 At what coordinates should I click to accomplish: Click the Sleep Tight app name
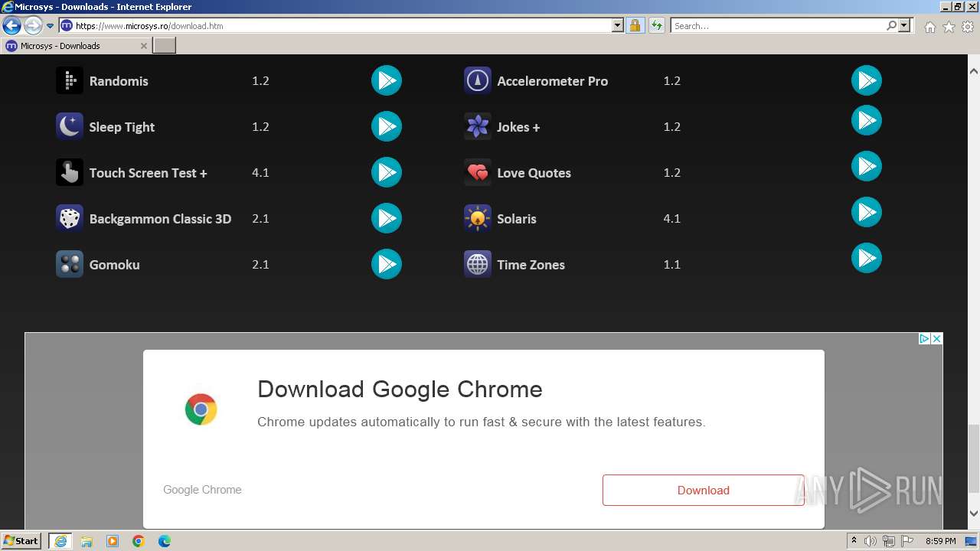pyautogui.click(x=122, y=127)
